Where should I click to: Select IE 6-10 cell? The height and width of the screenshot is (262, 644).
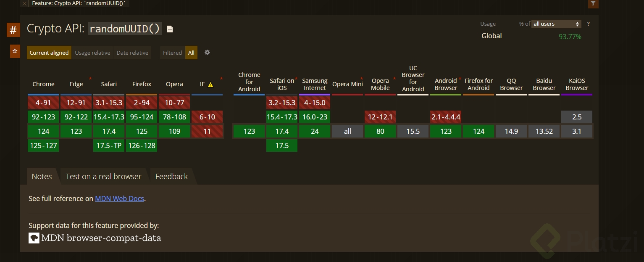207,117
